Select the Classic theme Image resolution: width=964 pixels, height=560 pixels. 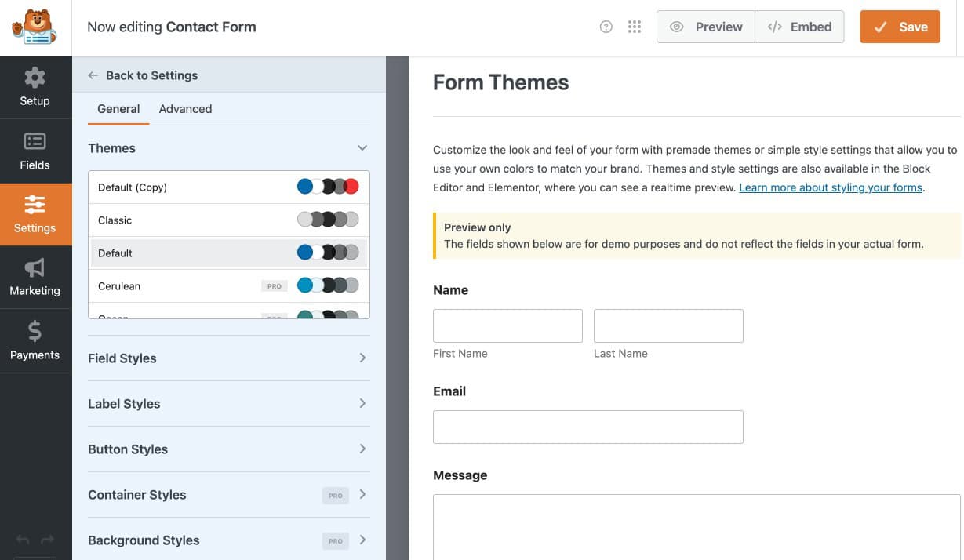229,220
